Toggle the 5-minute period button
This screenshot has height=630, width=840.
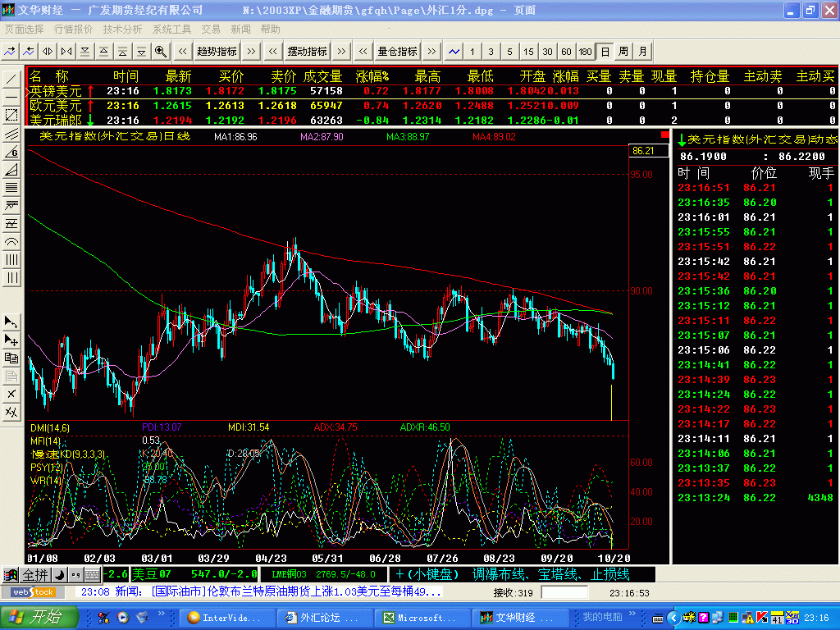pos(509,52)
